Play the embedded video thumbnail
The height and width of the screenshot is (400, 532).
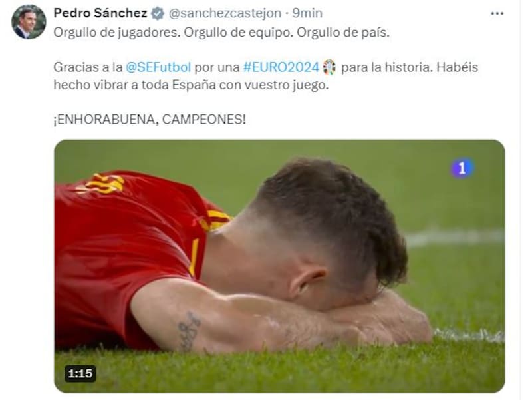pos(279,266)
